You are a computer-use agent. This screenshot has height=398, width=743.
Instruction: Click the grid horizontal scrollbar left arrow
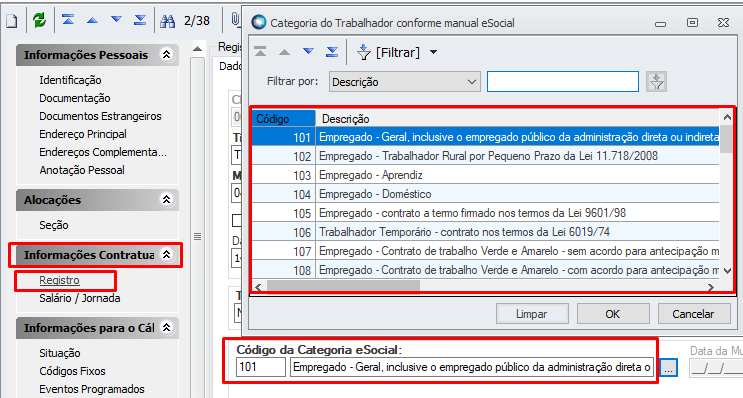pyautogui.click(x=258, y=287)
